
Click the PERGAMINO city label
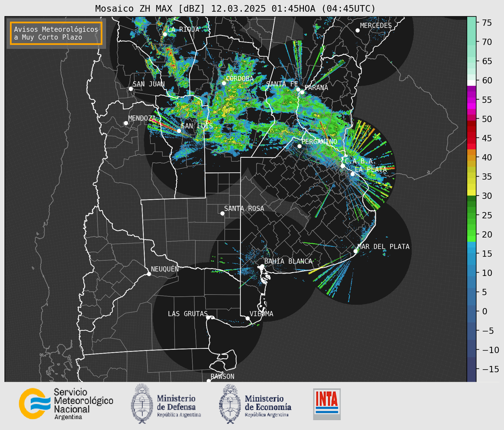(319, 141)
